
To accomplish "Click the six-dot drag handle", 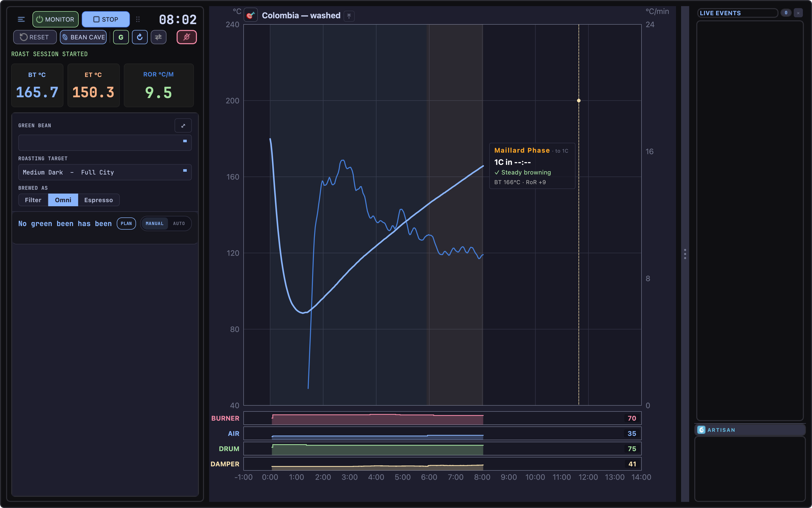I will pyautogui.click(x=138, y=20).
